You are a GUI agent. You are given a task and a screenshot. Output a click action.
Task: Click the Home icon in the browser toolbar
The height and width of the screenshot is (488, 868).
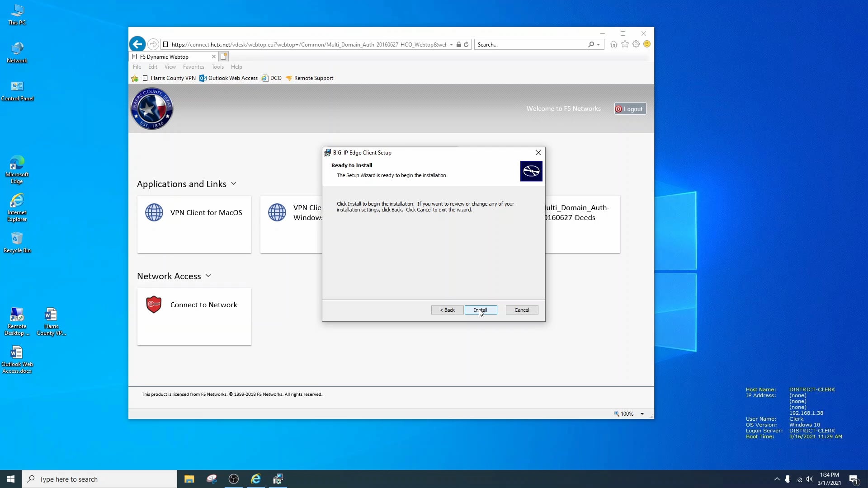tap(613, 44)
